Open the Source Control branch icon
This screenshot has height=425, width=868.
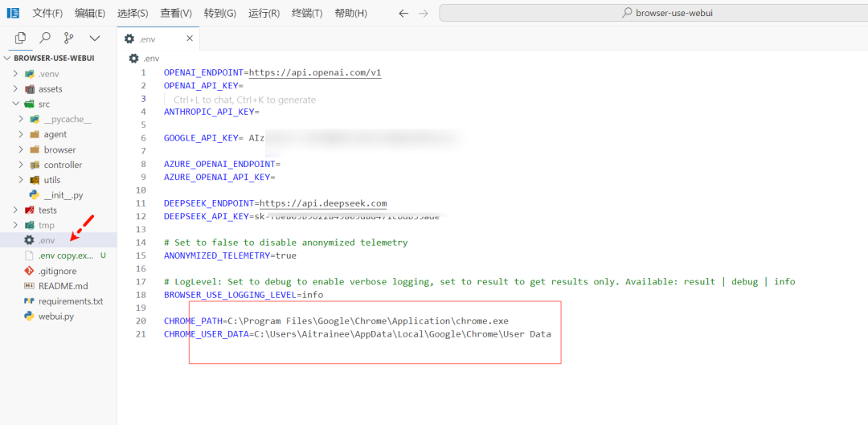point(68,39)
